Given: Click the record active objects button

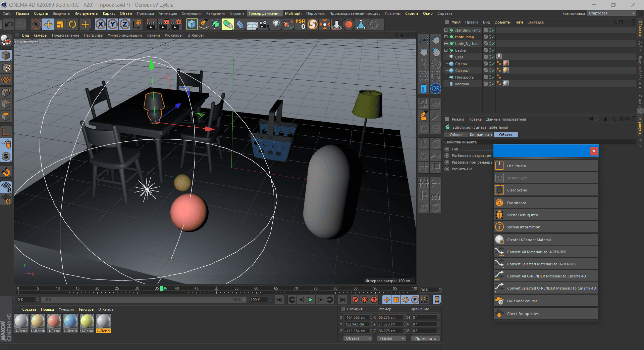Looking at the screenshot, I should [x=355, y=300].
